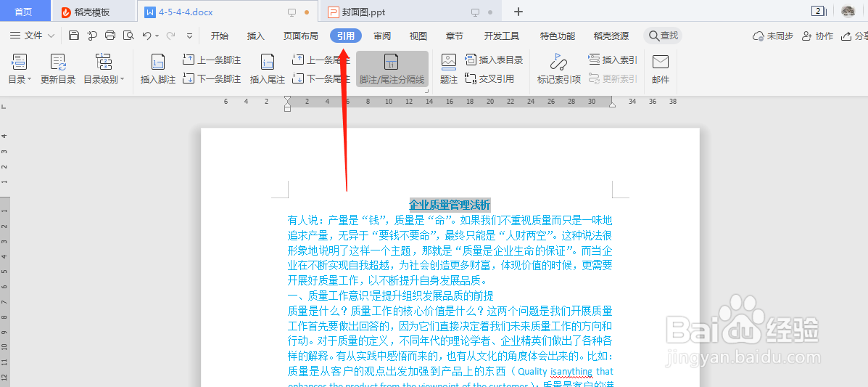Switch to the 特色功能 (Special Features) tab
The width and height of the screenshot is (868, 387).
pos(558,36)
